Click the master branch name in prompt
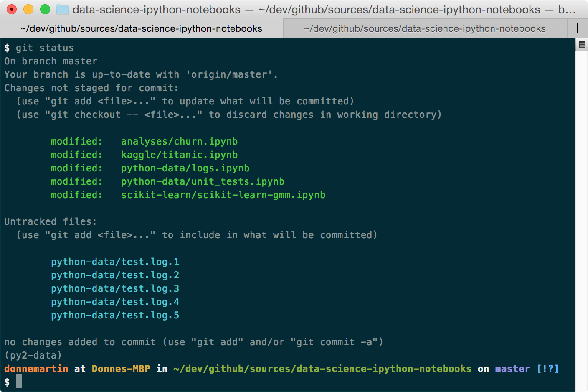Screen dimensions: 588x392 (512, 369)
